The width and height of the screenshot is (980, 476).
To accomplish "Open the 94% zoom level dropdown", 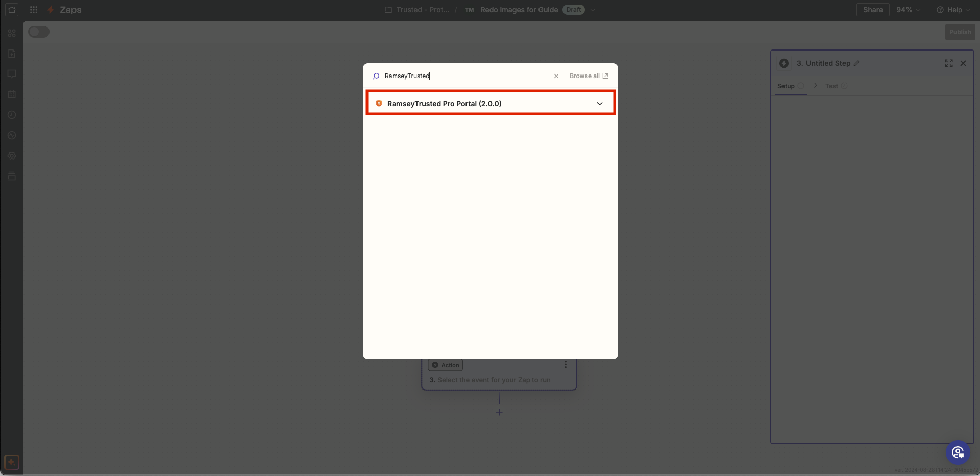I will coord(908,10).
